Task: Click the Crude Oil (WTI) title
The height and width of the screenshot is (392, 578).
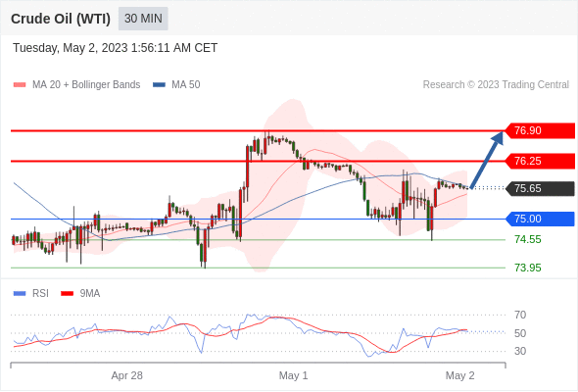Action: [61, 19]
